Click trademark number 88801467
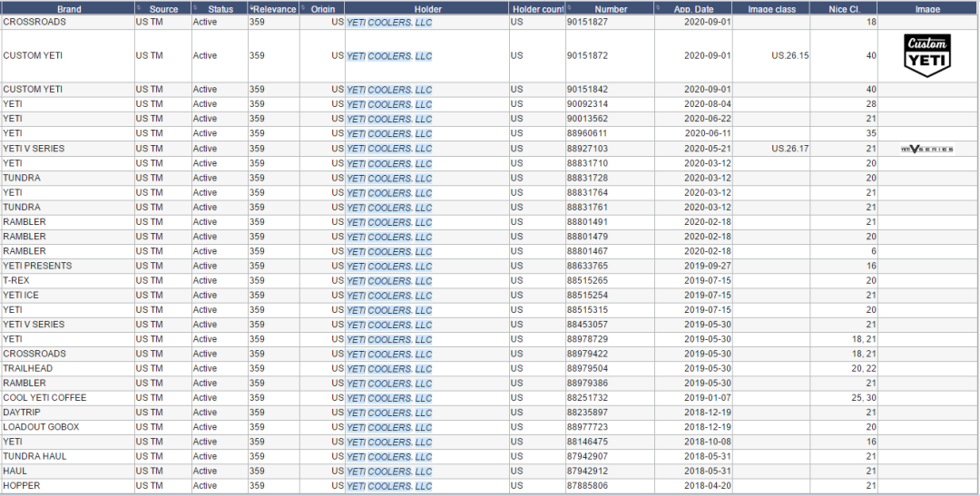Screen dimensions: 980x496 pos(587,251)
